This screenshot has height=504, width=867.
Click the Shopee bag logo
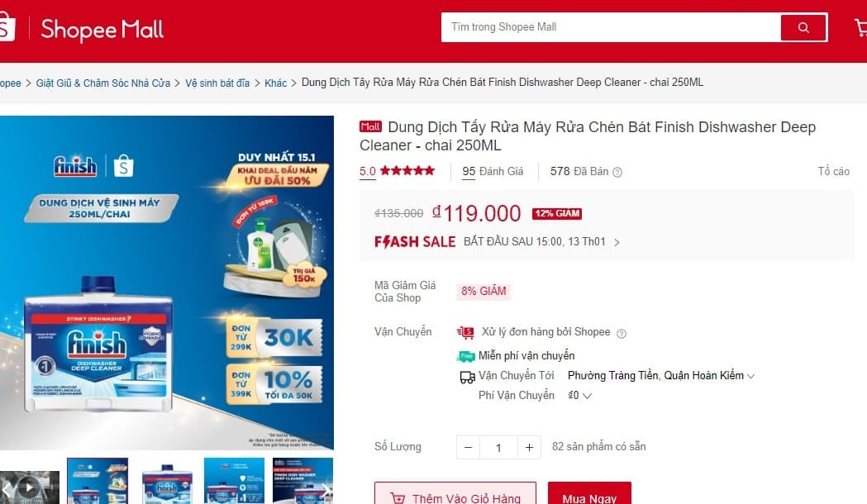point(7,27)
